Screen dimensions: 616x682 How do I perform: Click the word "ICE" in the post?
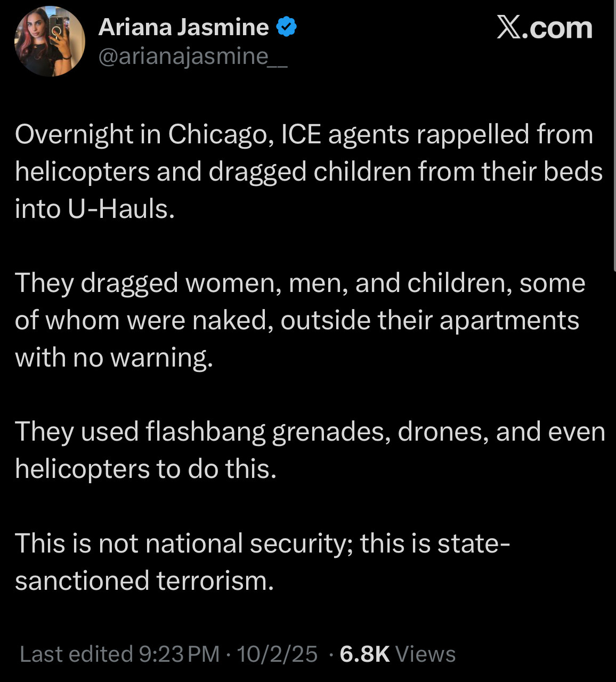pyautogui.click(x=301, y=134)
